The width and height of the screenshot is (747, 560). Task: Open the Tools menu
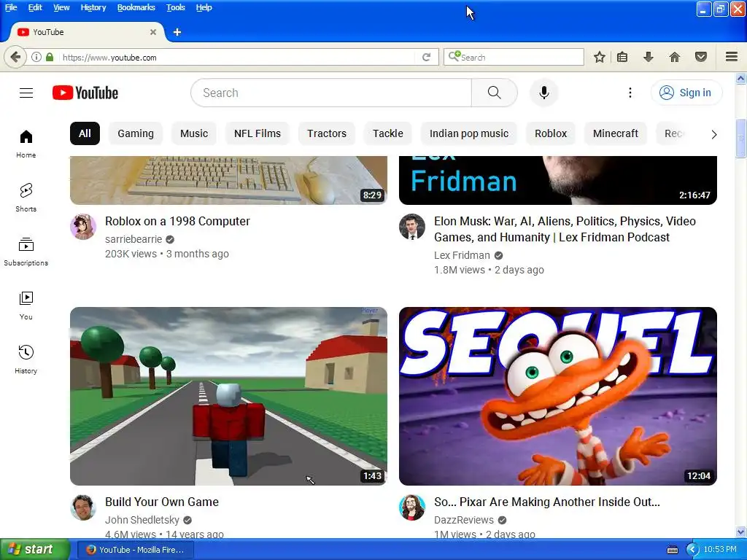[x=175, y=7]
